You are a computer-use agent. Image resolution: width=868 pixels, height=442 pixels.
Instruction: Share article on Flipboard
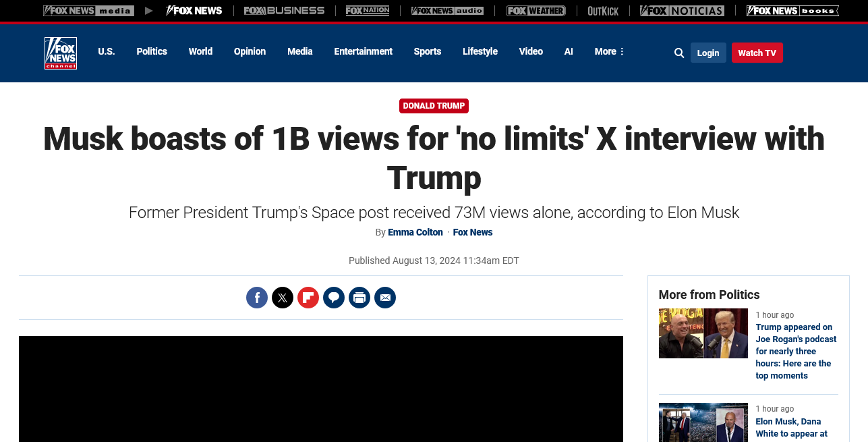pos(308,298)
